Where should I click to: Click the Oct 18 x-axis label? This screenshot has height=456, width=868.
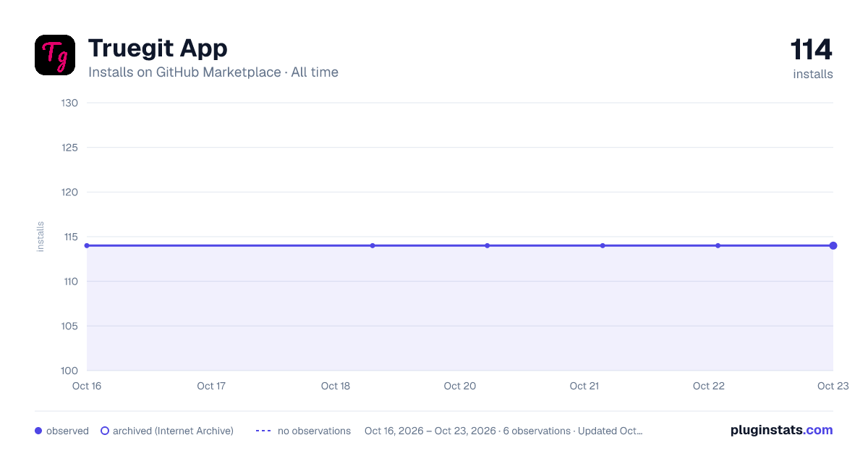pyautogui.click(x=336, y=386)
